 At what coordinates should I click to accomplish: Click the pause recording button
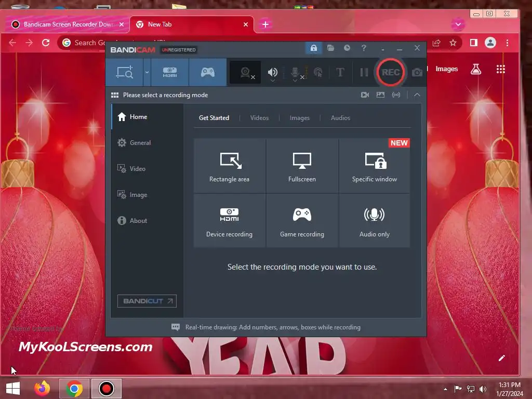pos(364,72)
